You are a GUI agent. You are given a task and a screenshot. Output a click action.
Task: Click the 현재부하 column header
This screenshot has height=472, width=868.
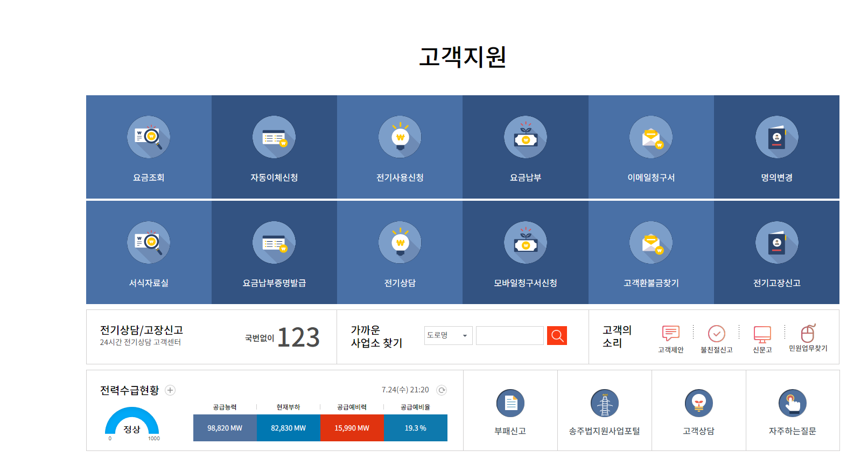point(289,407)
